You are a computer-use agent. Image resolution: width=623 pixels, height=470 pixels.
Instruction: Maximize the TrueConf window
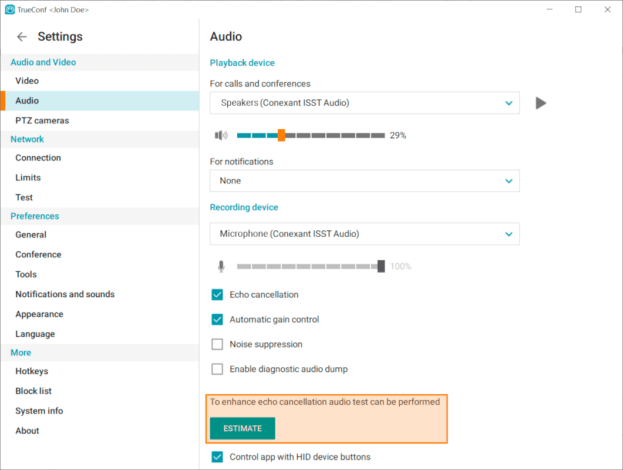[578, 10]
